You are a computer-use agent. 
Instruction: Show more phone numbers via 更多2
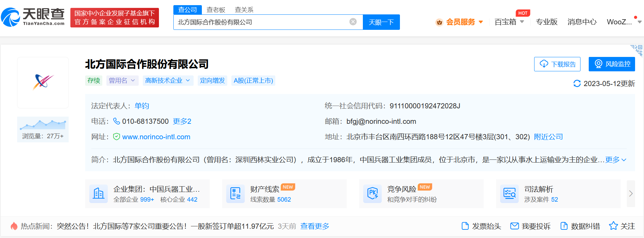point(182,121)
